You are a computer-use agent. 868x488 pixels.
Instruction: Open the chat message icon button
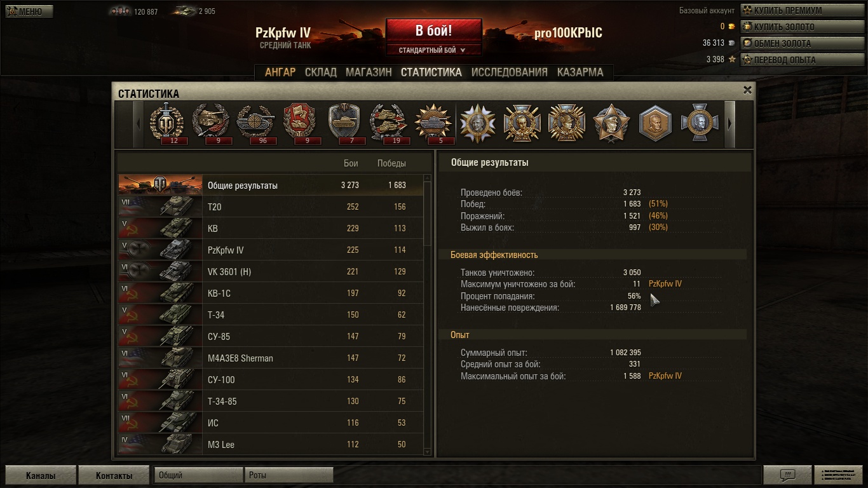(x=787, y=475)
